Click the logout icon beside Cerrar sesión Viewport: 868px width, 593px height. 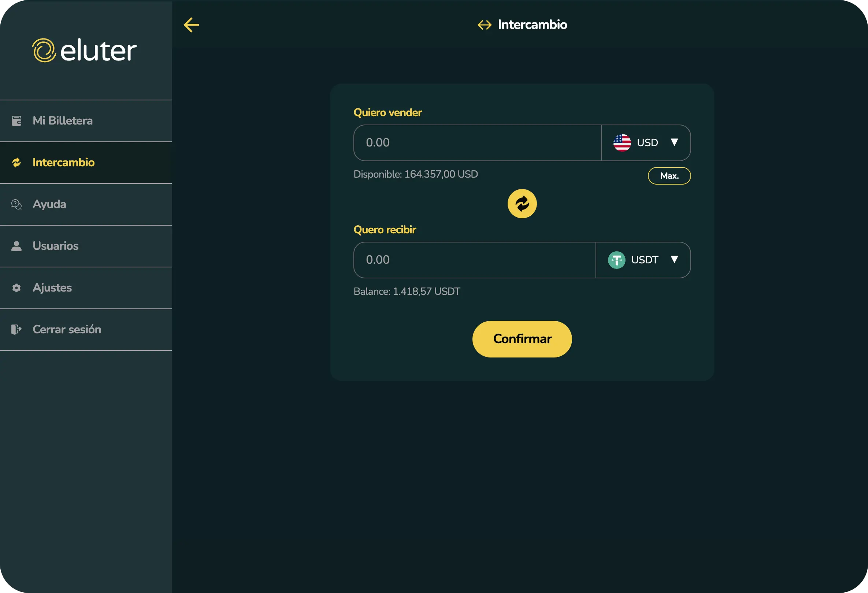[x=16, y=329]
